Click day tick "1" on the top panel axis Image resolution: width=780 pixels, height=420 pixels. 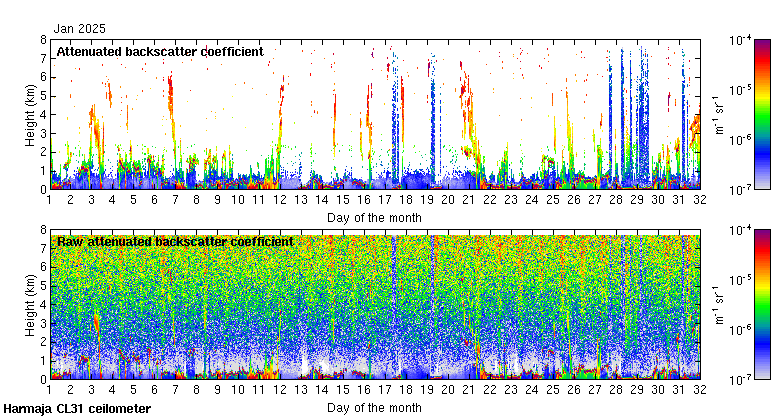pos(50,200)
